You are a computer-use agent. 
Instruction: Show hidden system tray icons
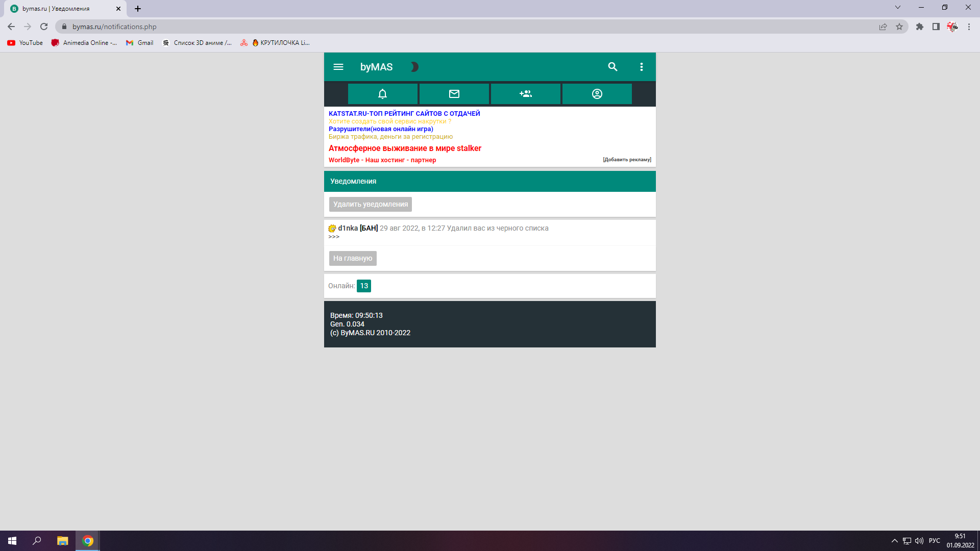pos(894,541)
